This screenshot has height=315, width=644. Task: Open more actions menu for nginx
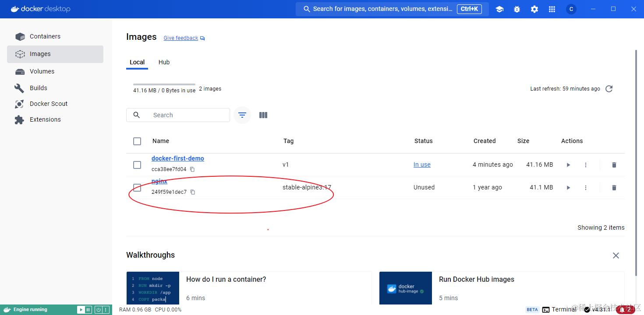(586, 188)
